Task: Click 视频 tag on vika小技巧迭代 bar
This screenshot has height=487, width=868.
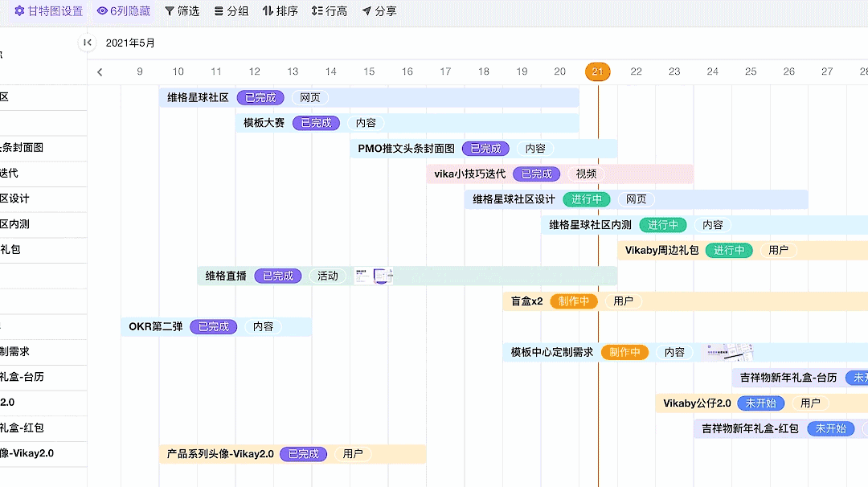Action: [586, 174]
